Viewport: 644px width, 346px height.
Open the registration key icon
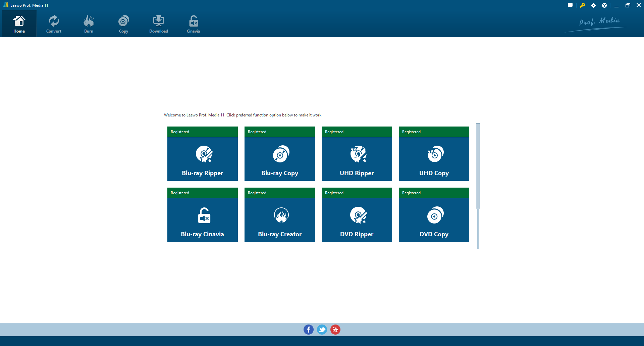(x=582, y=5)
